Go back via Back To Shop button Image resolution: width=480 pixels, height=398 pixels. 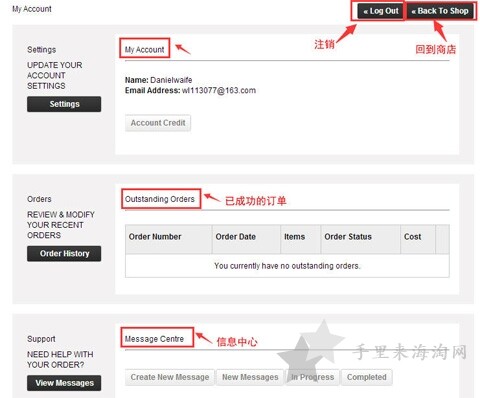(x=440, y=11)
